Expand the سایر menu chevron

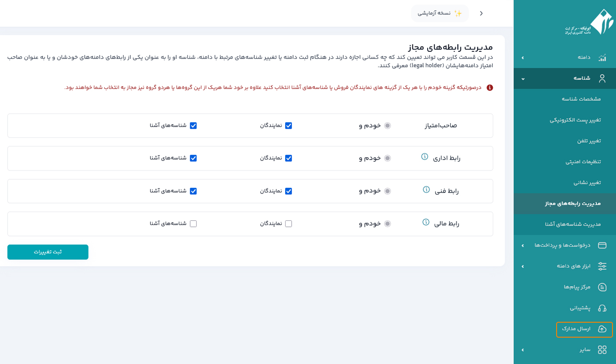pyautogui.click(x=523, y=350)
